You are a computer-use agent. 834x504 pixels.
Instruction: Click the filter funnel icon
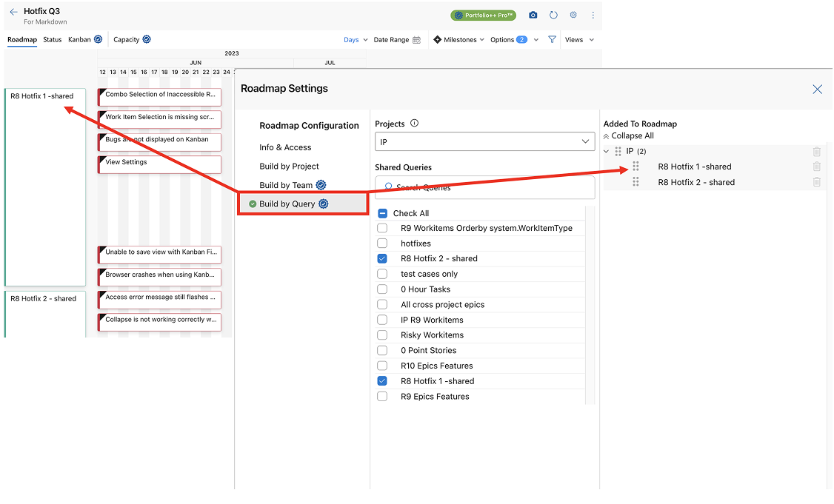pyautogui.click(x=552, y=40)
